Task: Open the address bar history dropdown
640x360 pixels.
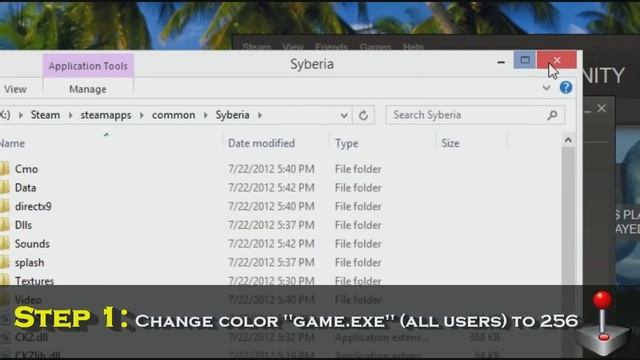Action: [344, 116]
